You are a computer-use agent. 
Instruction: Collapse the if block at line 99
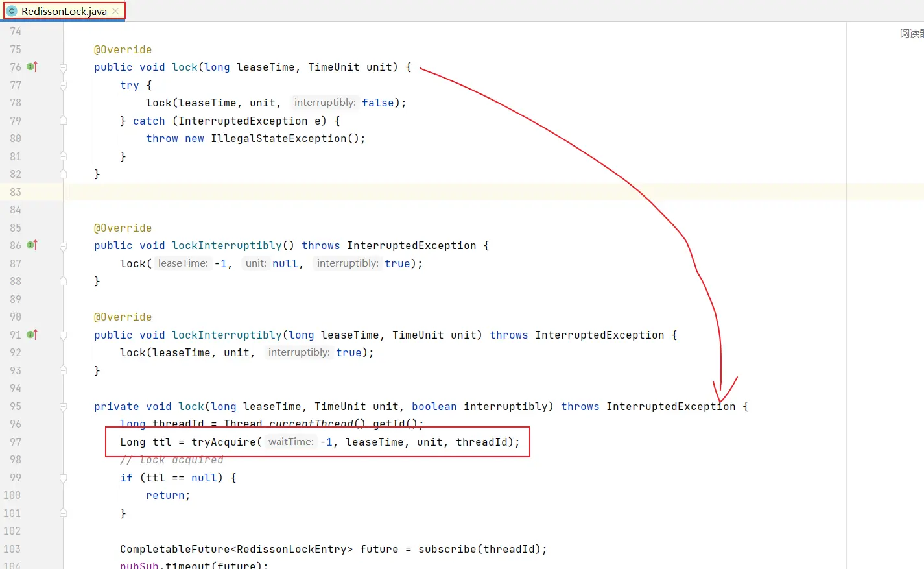[64, 478]
